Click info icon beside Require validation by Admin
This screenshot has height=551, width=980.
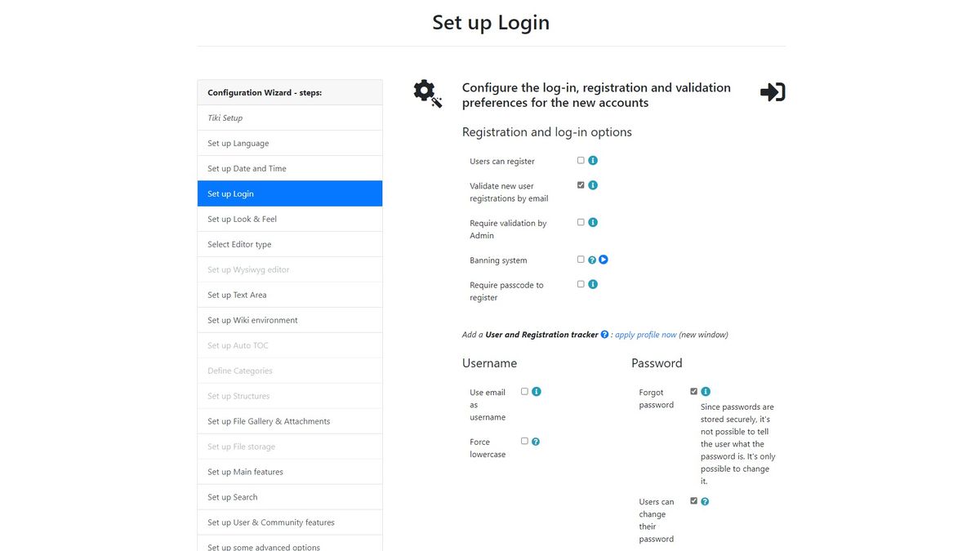point(593,221)
